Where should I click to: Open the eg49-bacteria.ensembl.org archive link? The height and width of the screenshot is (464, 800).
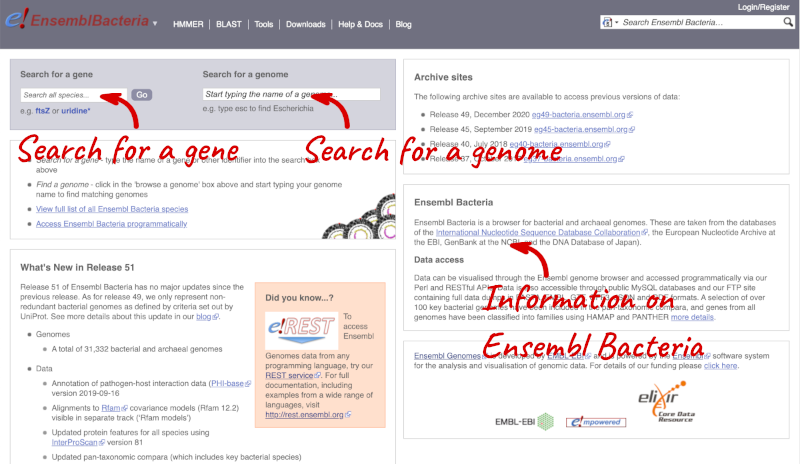579,115
